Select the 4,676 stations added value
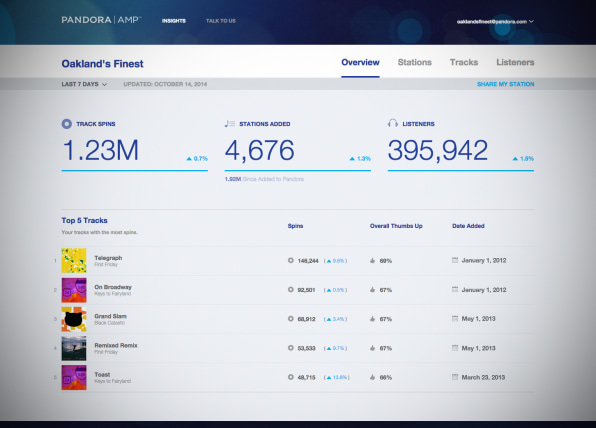Image resolution: width=596 pixels, height=428 pixels. click(x=260, y=151)
